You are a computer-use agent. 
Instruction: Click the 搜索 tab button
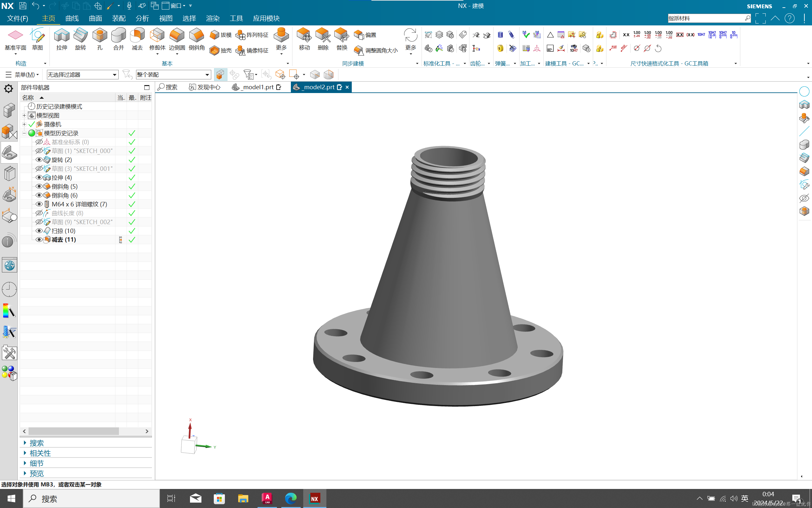[x=167, y=87]
